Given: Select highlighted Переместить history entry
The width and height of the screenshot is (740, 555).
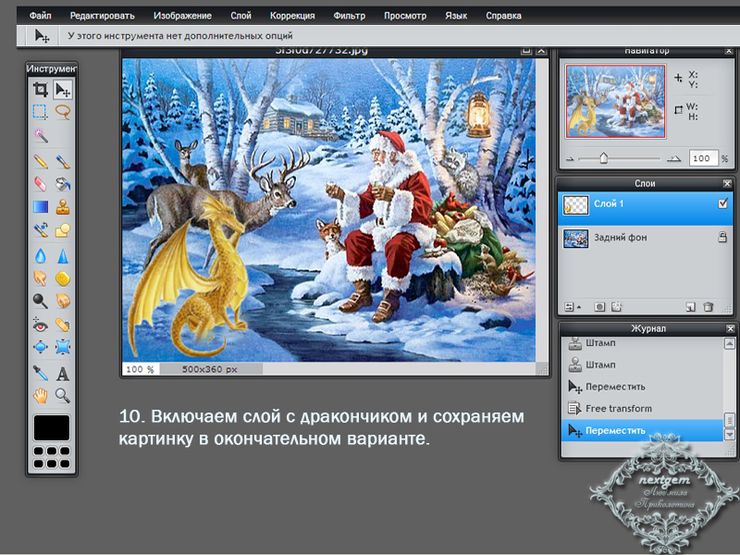Looking at the screenshot, I should [641, 430].
